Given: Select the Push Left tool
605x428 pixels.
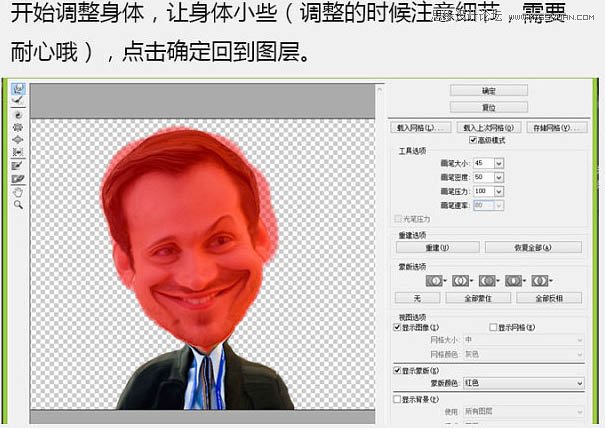Looking at the screenshot, I should coord(18,152).
